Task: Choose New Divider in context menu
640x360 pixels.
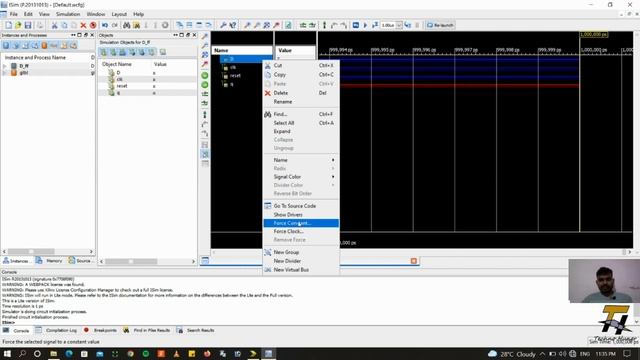Action: [x=301, y=261]
